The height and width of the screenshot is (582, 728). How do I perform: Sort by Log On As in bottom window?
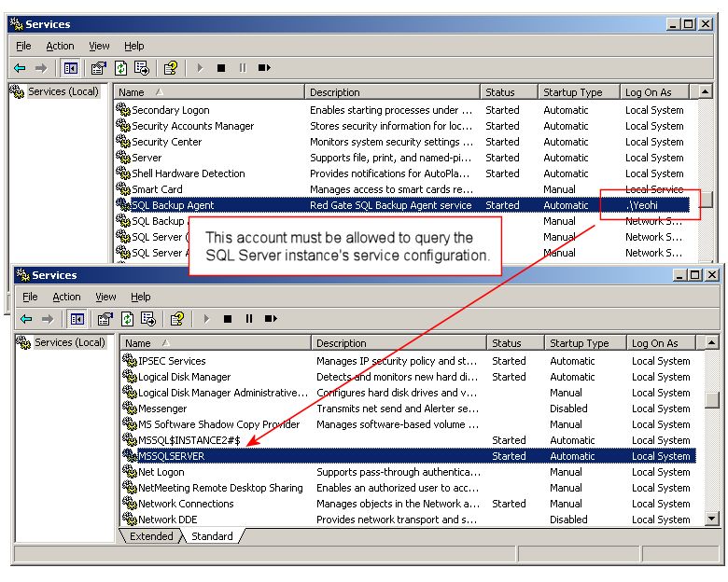[662, 343]
